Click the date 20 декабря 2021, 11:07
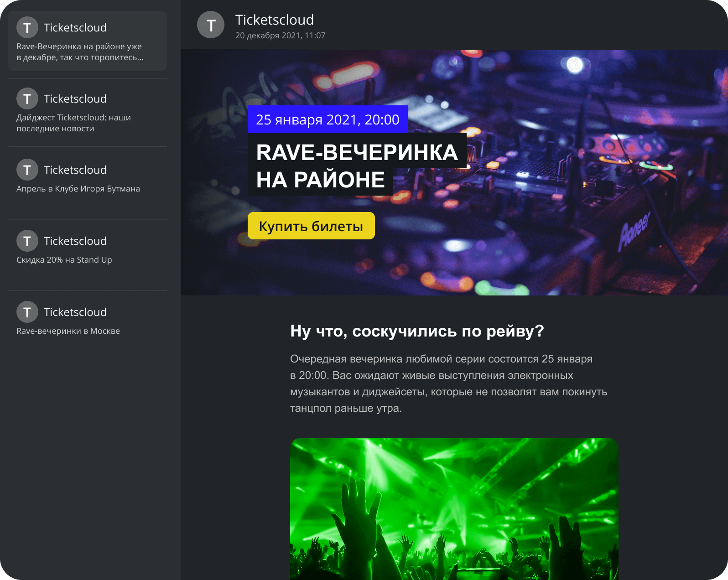Viewport: 728px width, 580px height. [281, 36]
